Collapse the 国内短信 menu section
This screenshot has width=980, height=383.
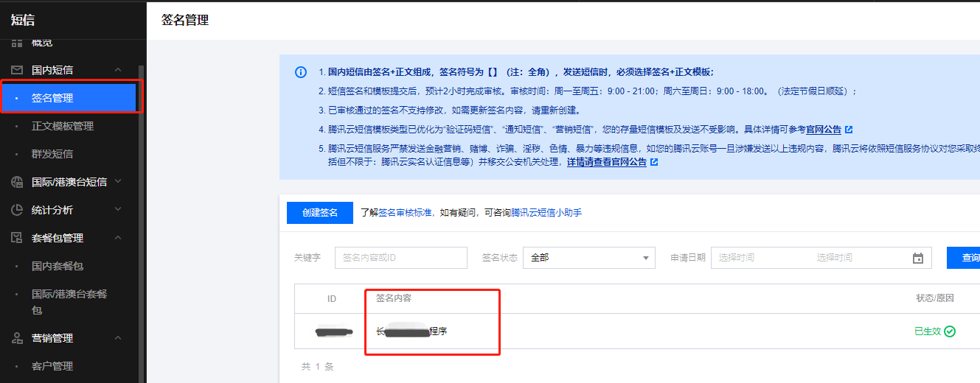[118, 70]
